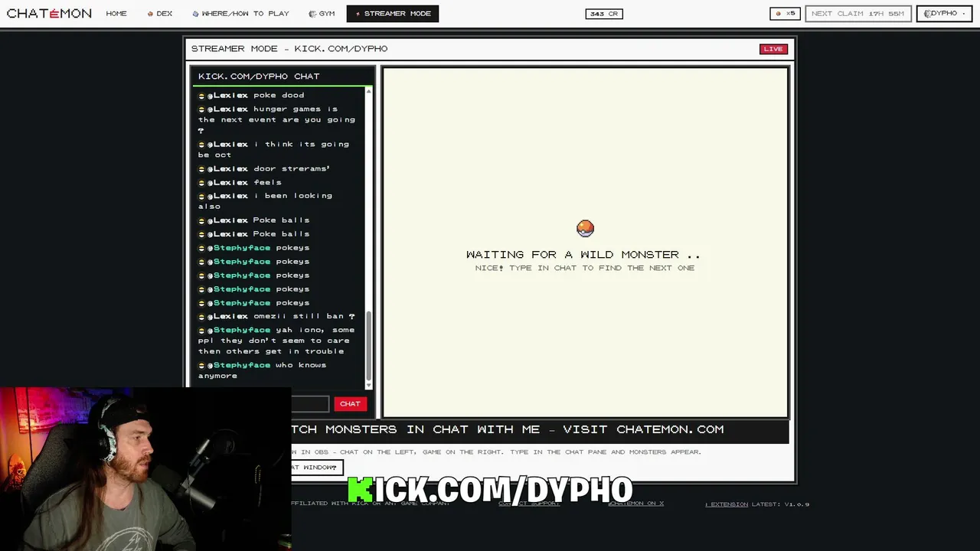Click Stephyface's 'who knows anymore' message
980x551 pixels.
[262, 370]
